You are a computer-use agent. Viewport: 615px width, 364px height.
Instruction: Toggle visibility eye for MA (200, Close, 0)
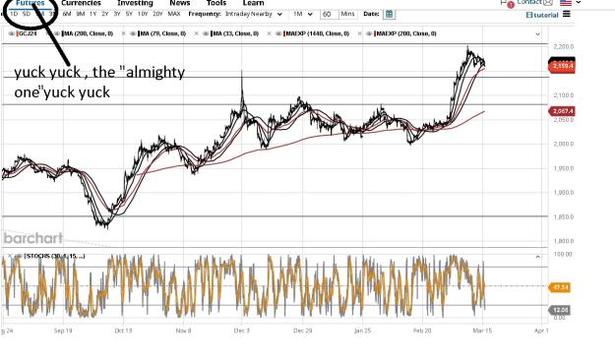(58, 33)
